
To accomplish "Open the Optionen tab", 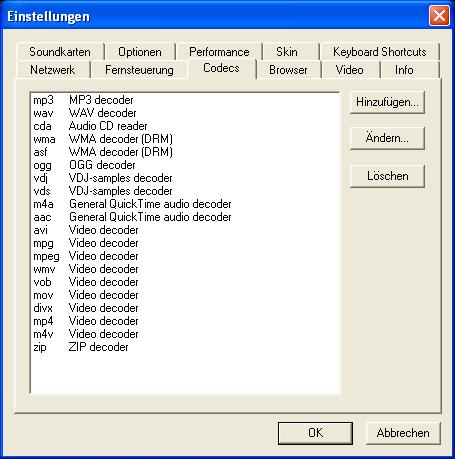I will click(x=140, y=52).
